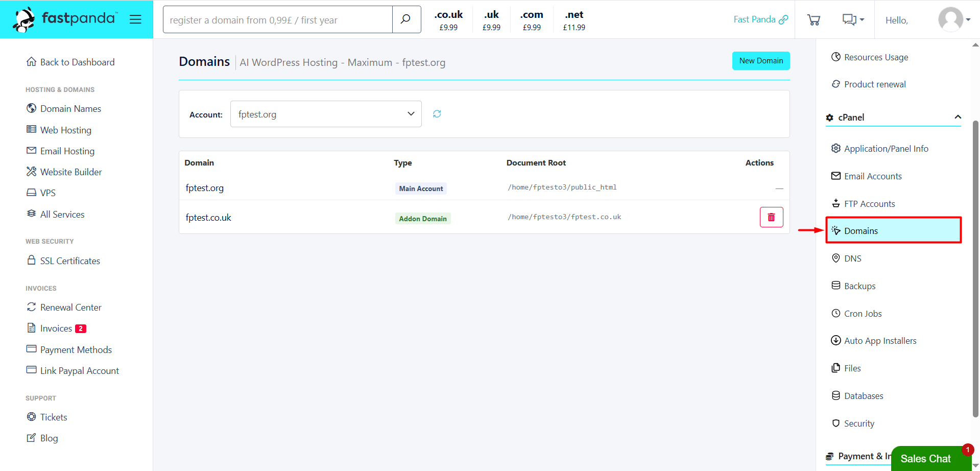Open the shopping cart

point(814,20)
